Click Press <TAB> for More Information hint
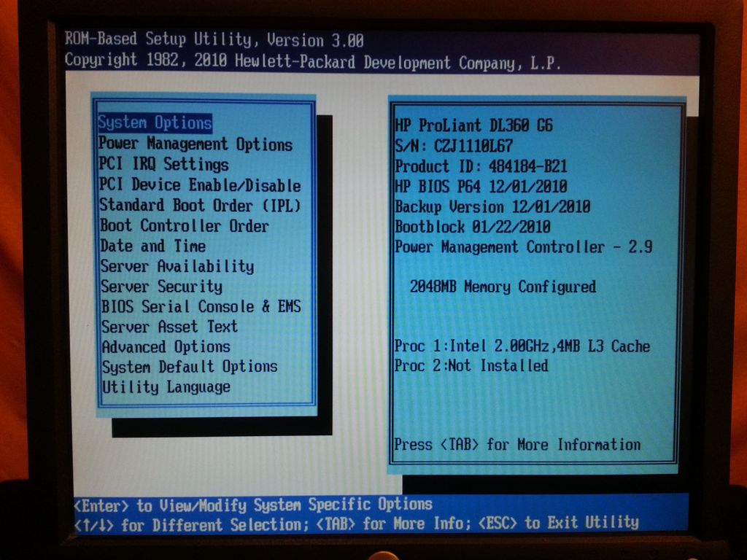Screen dimensions: 747x560 point(517,445)
